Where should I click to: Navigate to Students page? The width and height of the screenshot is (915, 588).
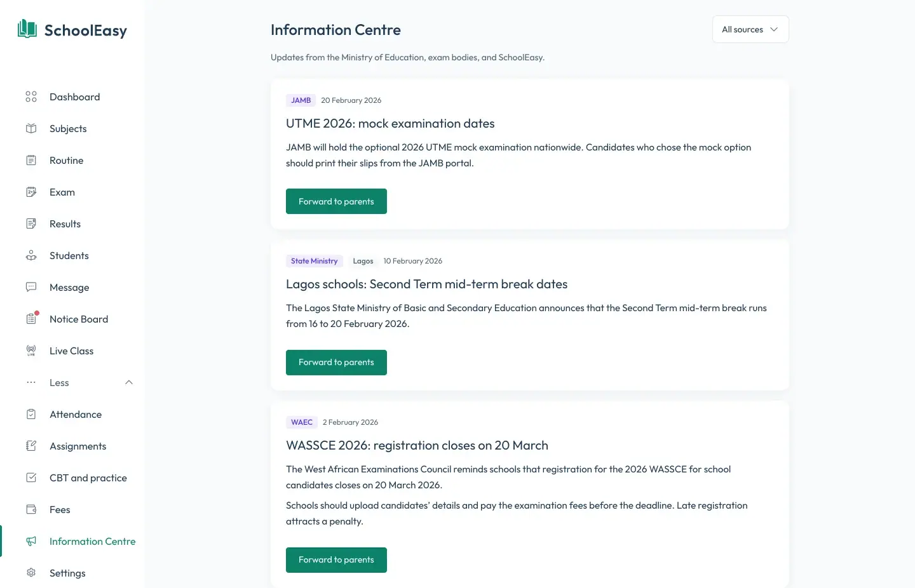tap(69, 255)
